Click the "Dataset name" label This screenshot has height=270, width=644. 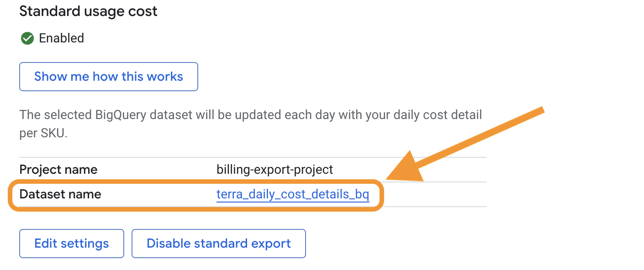60,195
